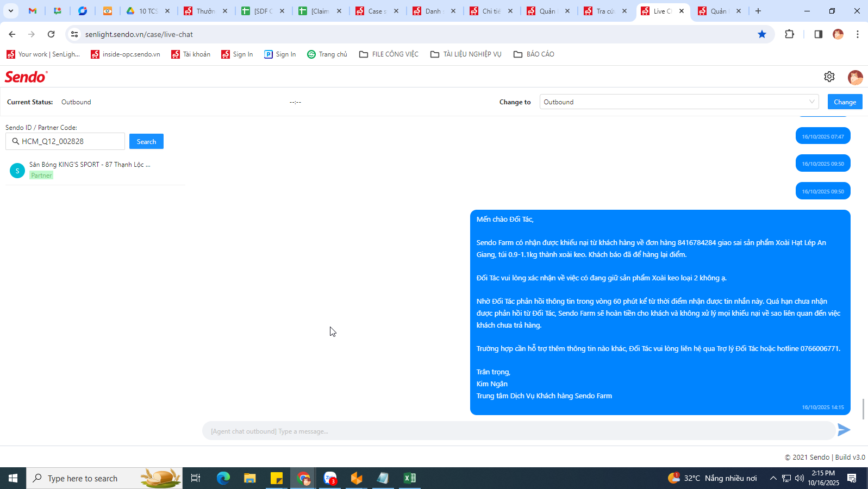Go back to previous page
The width and height of the screenshot is (868, 489).
click(x=12, y=34)
